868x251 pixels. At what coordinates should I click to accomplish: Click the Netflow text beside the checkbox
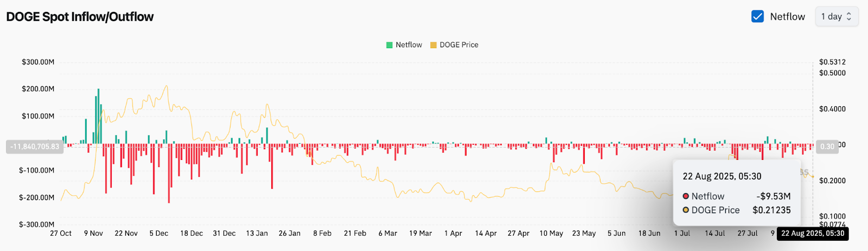pos(787,17)
